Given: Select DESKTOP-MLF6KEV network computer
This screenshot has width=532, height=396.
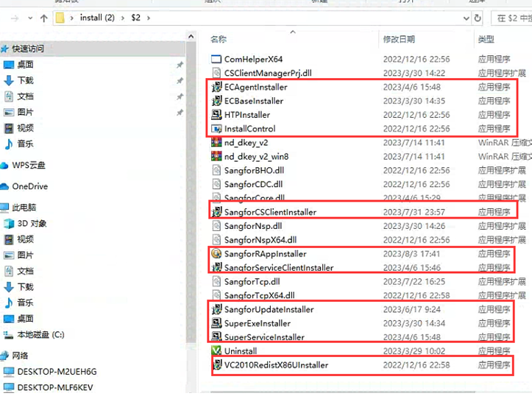Looking at the screenshot, I should 55,387.
